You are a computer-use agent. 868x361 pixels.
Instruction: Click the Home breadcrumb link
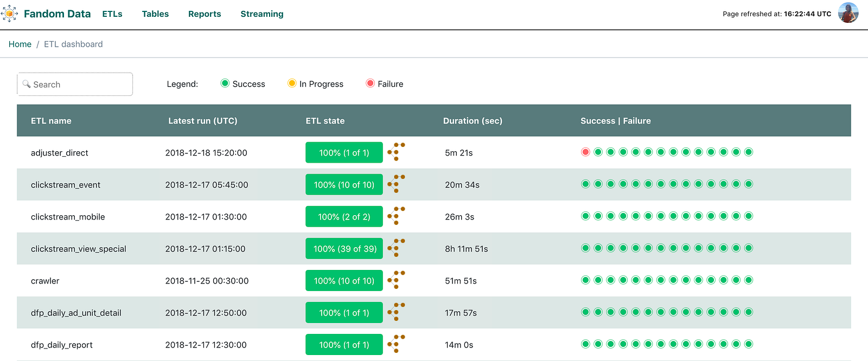[20, 44]
